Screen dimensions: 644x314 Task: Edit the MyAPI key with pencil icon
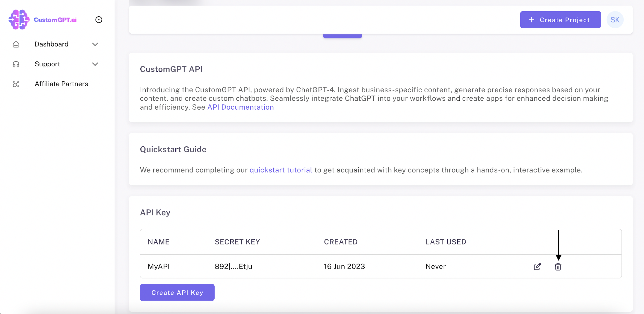click(x=537, y=267)
